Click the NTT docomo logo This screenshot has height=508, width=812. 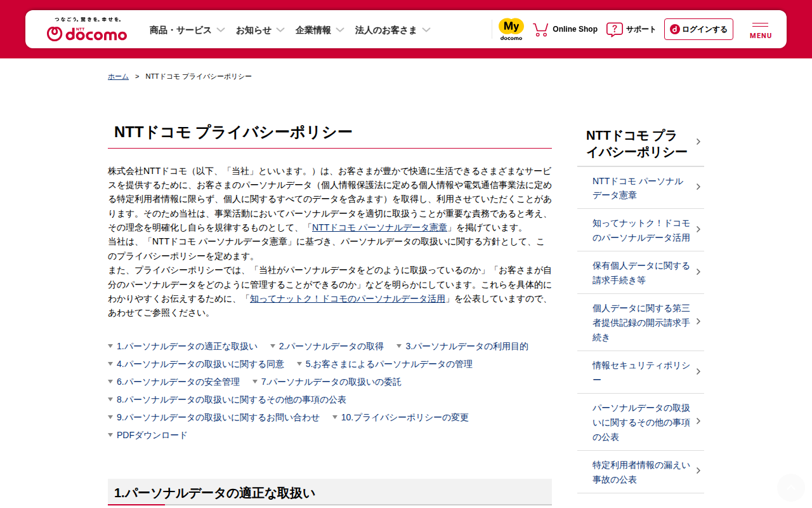tap(87, 30)
